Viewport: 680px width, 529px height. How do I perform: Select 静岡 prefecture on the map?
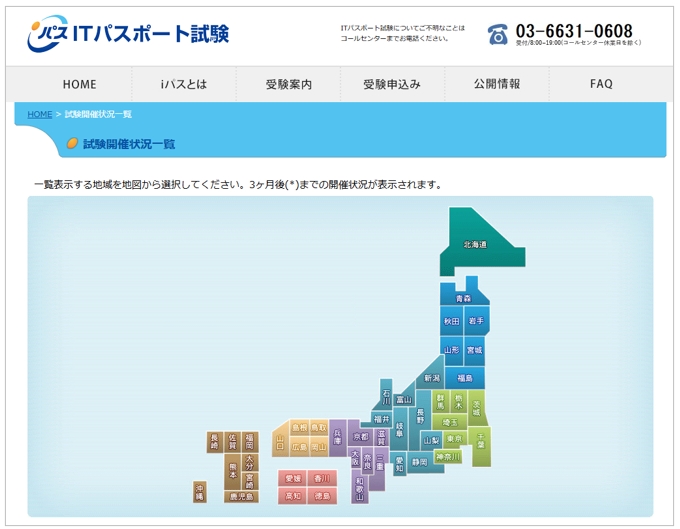point(419,462)
